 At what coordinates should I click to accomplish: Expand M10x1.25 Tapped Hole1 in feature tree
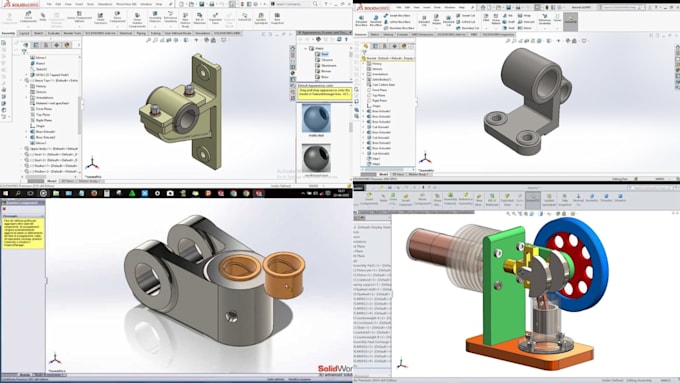[26, 75]
